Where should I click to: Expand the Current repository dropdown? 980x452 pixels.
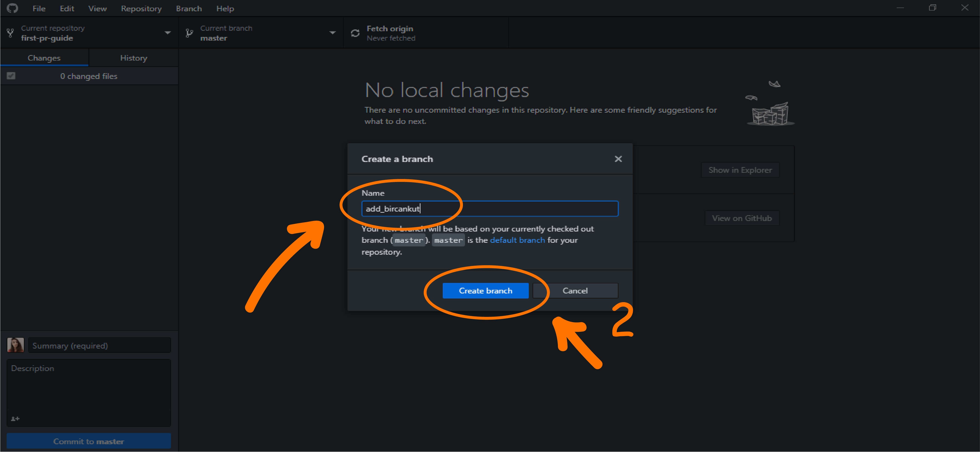[x=167, y=33]
